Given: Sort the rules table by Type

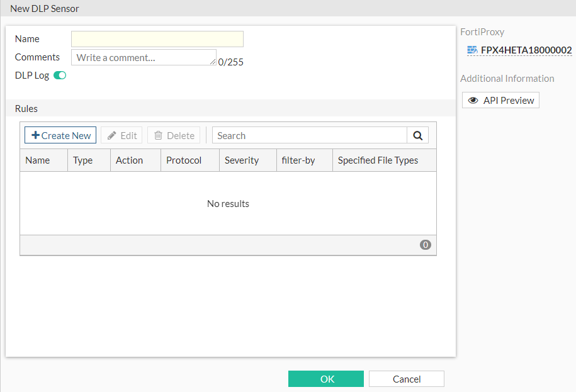Looking at the screenshot, I should coord(82,160).
